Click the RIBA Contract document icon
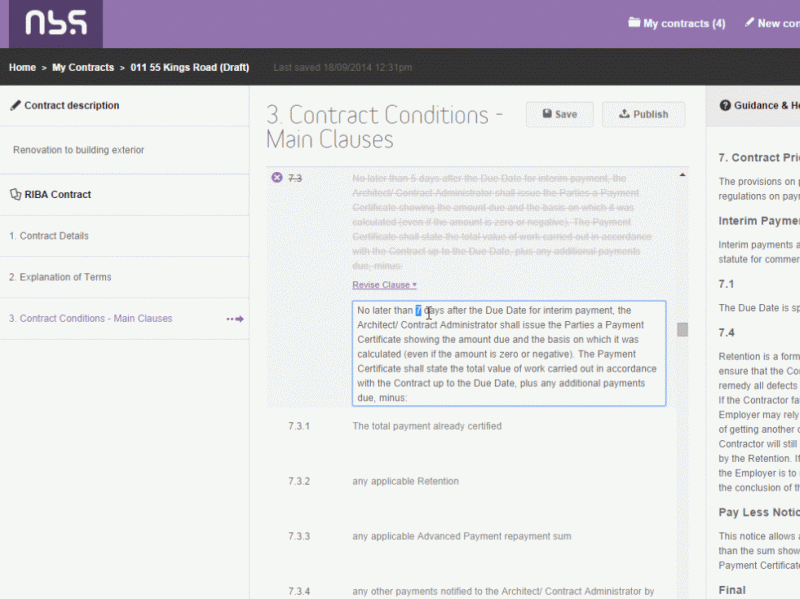Viewport: 800px width, 599px height. [x=16, y=194]
